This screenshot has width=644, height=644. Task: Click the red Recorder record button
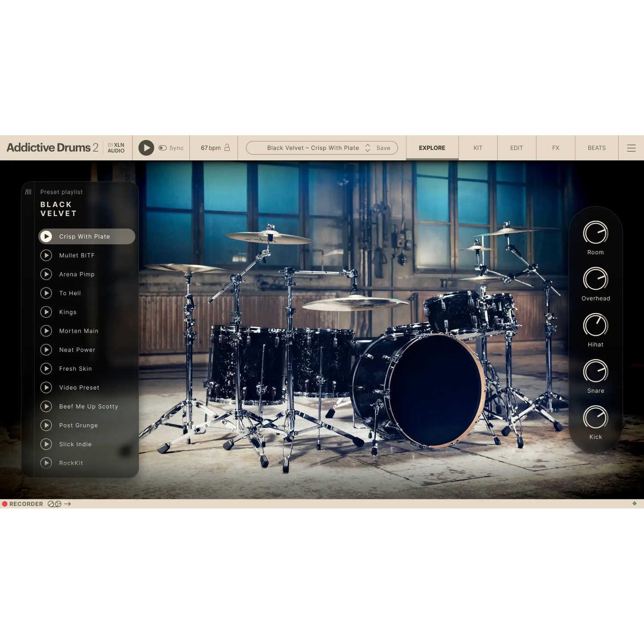[5, 504]
